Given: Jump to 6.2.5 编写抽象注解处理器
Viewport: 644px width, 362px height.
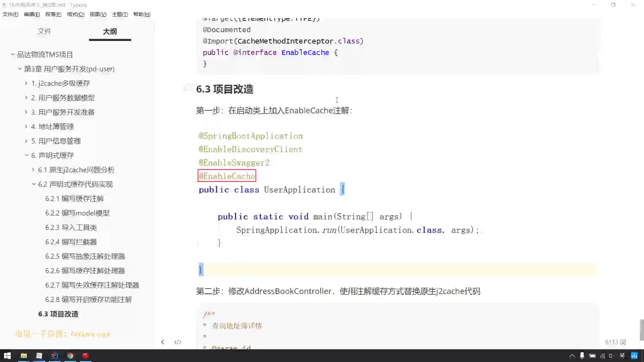Looking at the screenshot, I should tap(85, 256).
